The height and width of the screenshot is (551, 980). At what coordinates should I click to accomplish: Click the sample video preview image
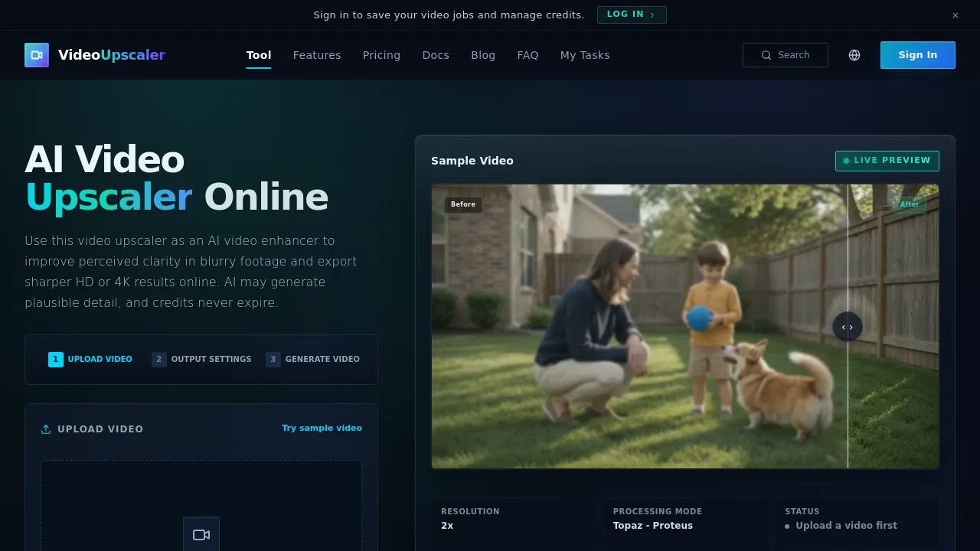click(685, 327)
